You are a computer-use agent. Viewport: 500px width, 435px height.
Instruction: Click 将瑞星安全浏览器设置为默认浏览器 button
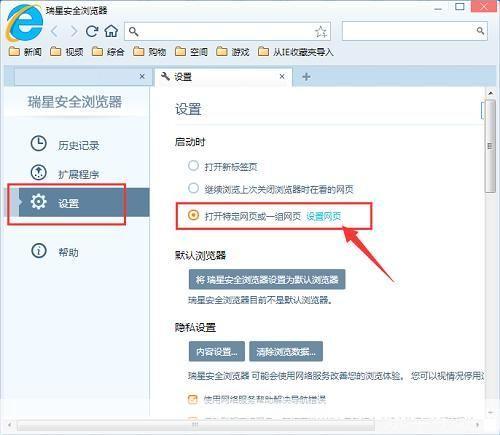click(x=267, y=279)
